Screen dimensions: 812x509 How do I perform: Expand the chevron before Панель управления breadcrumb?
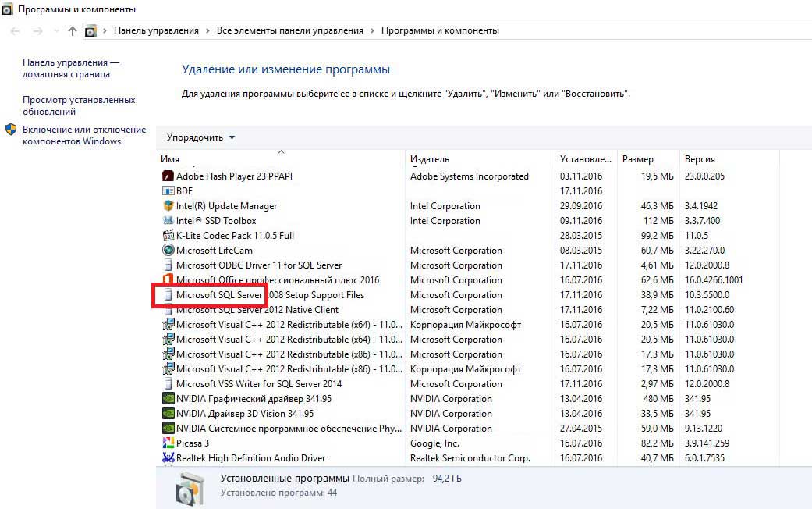pyautogui.click(x=105, y=31)
